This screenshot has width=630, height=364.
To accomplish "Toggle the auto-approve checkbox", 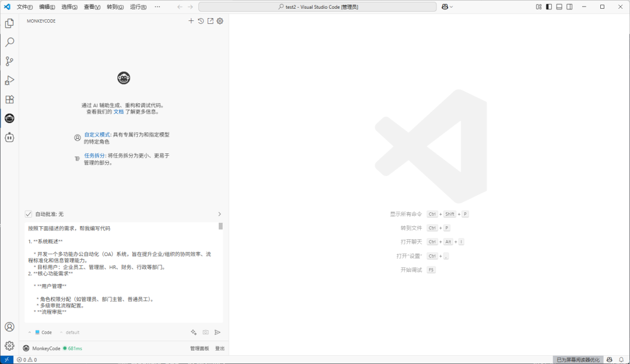I will click(x=29, y=214).
